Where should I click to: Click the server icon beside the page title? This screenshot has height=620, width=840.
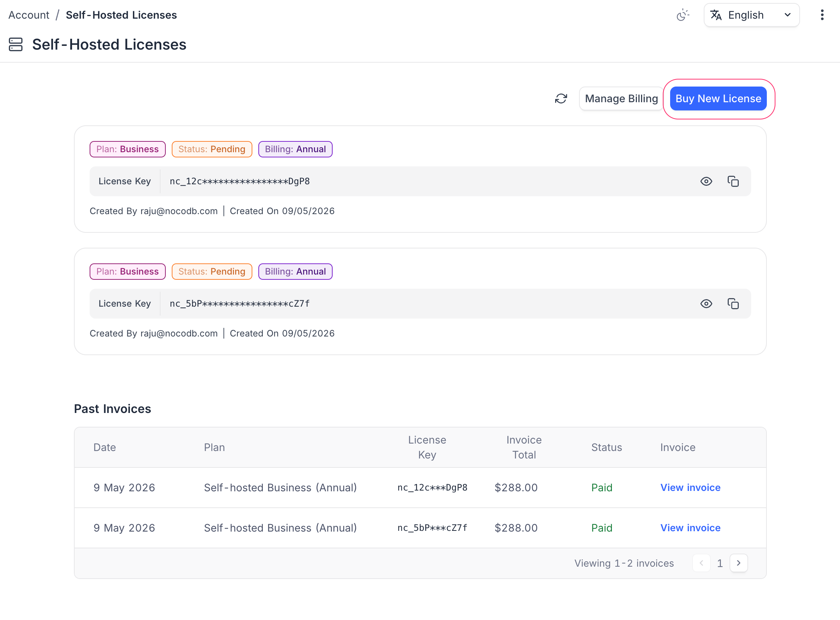tap(16, 44)
